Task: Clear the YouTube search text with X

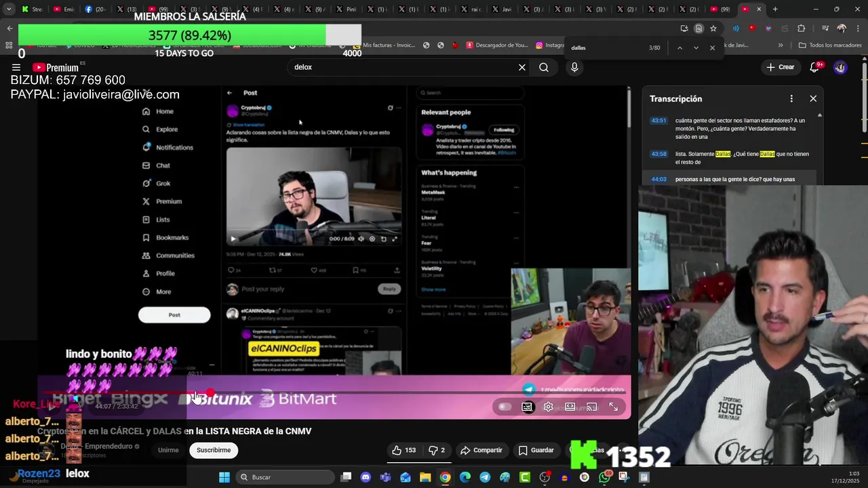Action: (522, 67)
